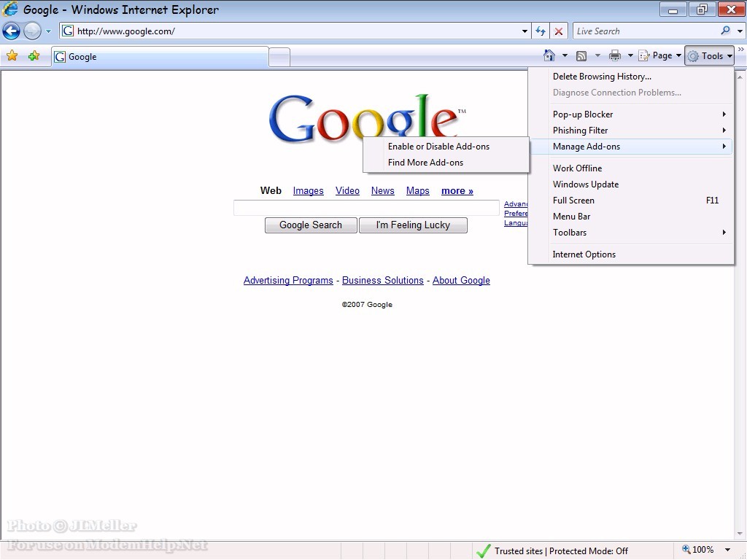This screenshot has width=747, height=560.
Task: Select Manage Add-ons in Tools menu
Action: click(x=631, y=147)
